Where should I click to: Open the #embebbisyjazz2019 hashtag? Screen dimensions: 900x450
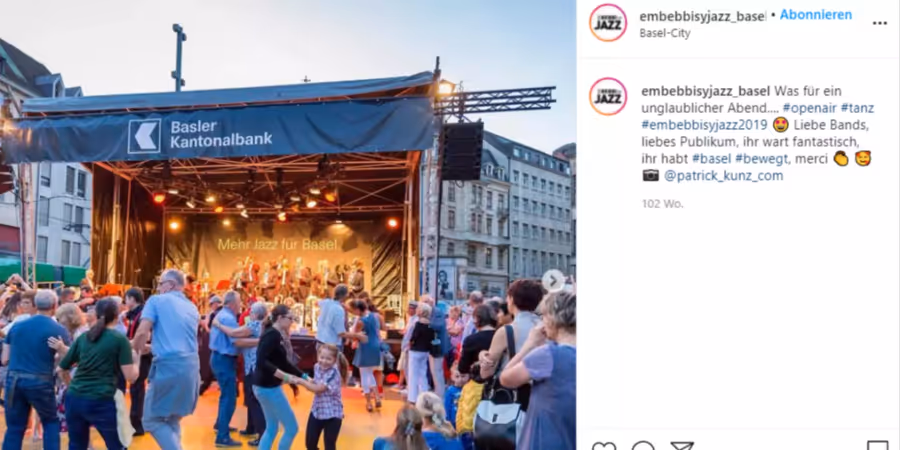[x=704, y=125]
